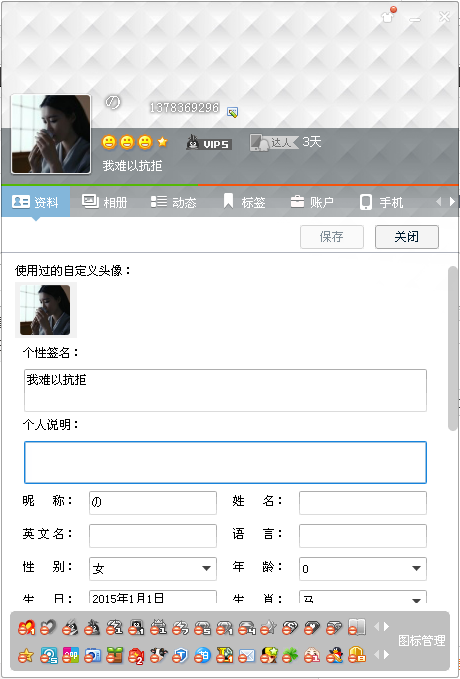The image size is (460, 679).
Task: Click the gold star level icon
Action: point(162,142)
